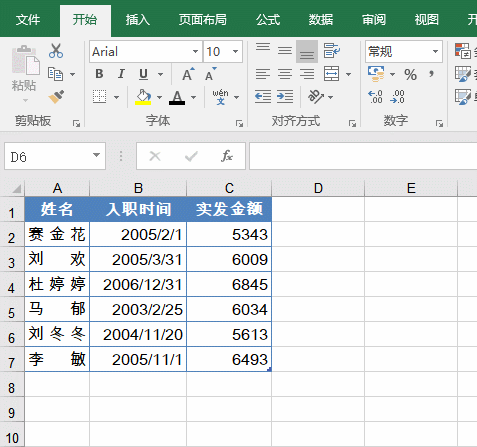Image resolution: width=477 pixels, height=447 pixels.
Task: Click the Cut scissors icon
Action: (56, 51)
